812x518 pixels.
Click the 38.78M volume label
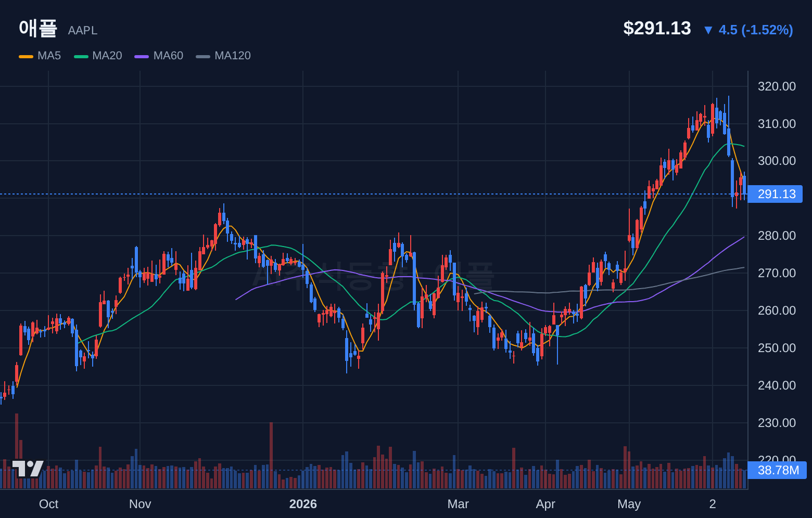coord(777,470)
